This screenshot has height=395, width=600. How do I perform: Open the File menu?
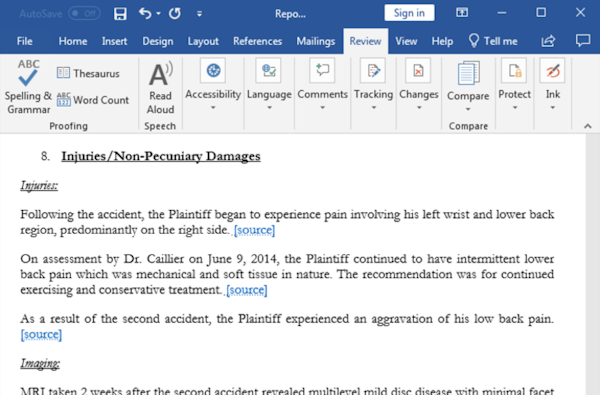tap(24, 41)
